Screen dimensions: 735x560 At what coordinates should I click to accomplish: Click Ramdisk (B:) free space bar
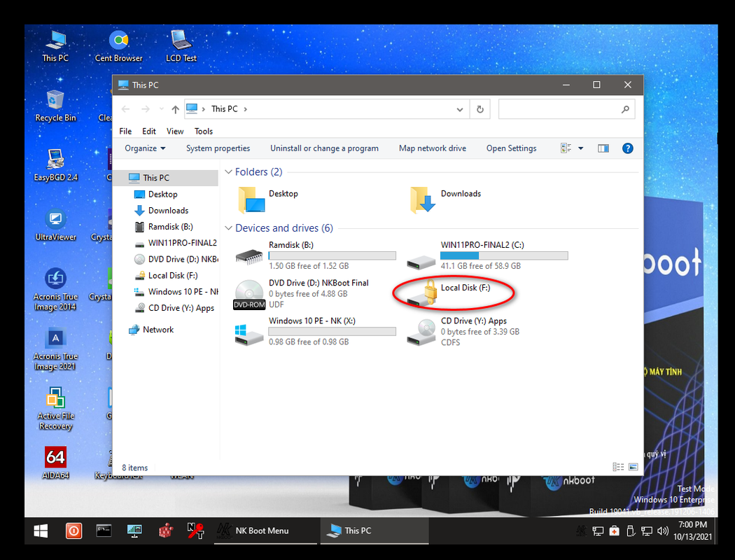(332, 256)
